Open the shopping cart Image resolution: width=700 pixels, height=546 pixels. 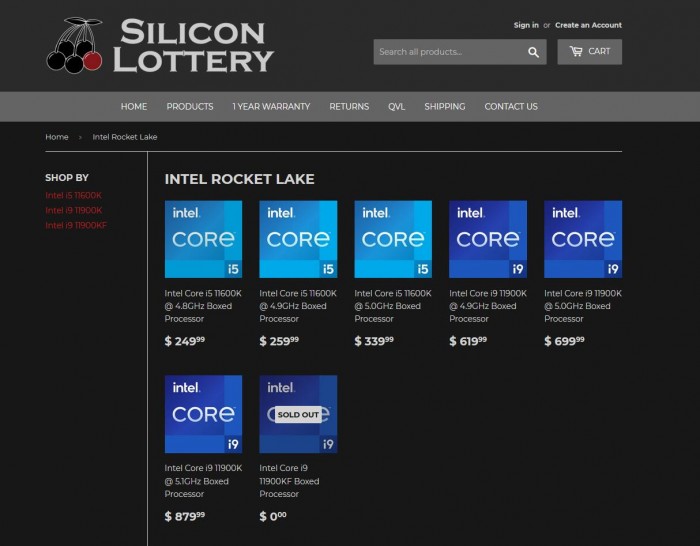coord(589,52)
